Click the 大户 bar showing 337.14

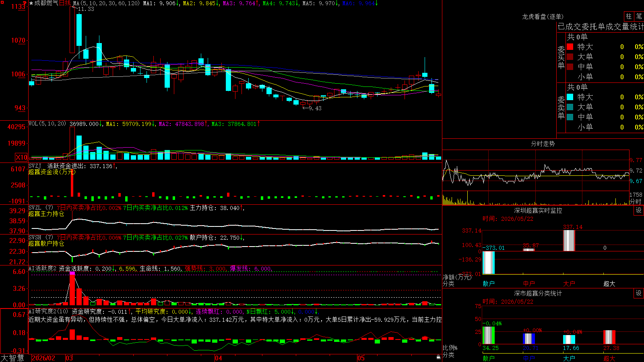coord(569,241)
